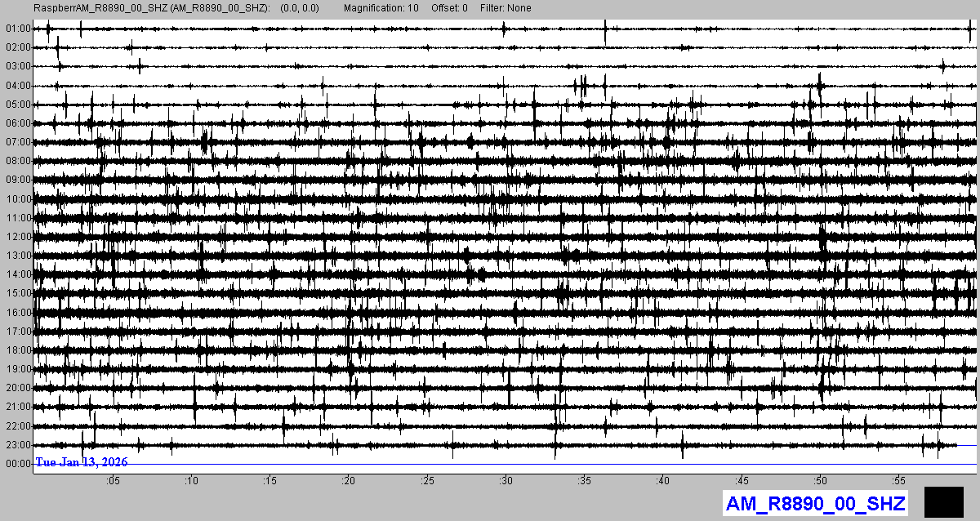Screen dimensions: 980x521
Task: Click the :20 minute axis marker
Action: (x=349, y=481)
